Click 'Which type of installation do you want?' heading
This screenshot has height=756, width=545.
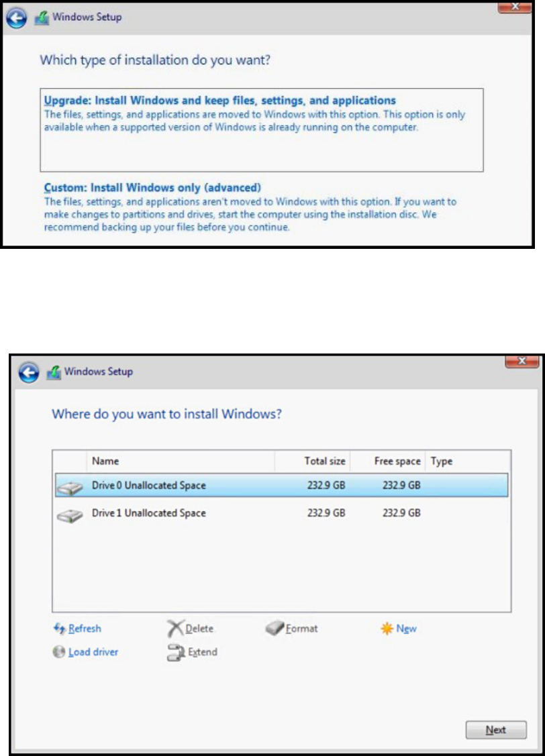[155, 60]
